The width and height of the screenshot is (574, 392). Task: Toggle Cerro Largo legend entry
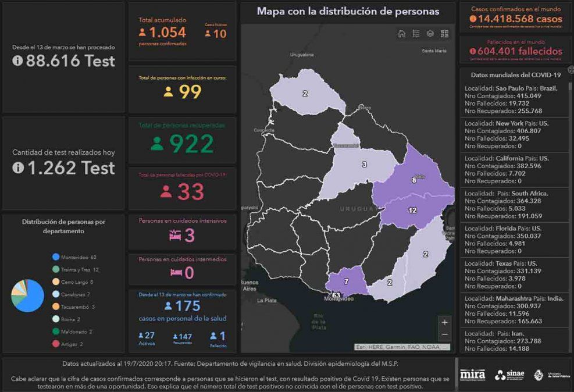[72, 282]
